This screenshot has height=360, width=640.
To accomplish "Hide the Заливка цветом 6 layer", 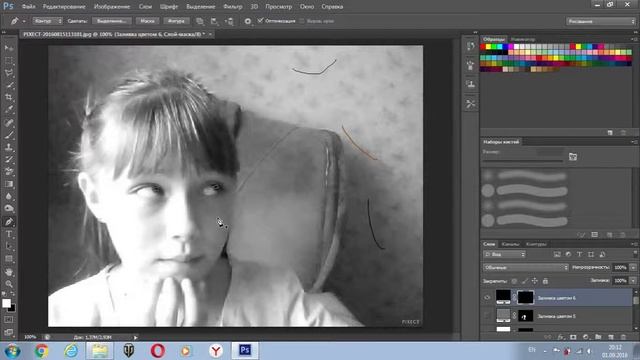I will pos(487,298).
